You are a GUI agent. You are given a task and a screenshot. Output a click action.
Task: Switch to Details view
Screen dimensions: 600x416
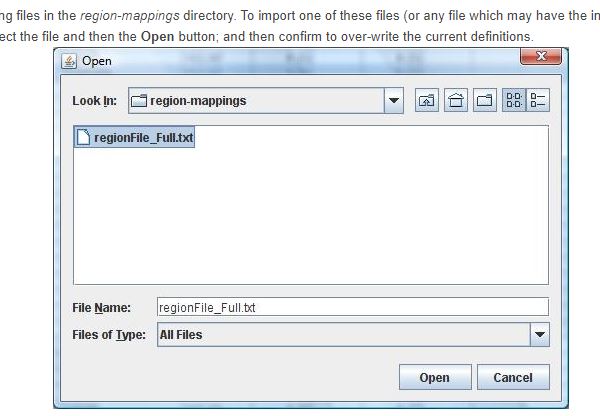[538, 100]
